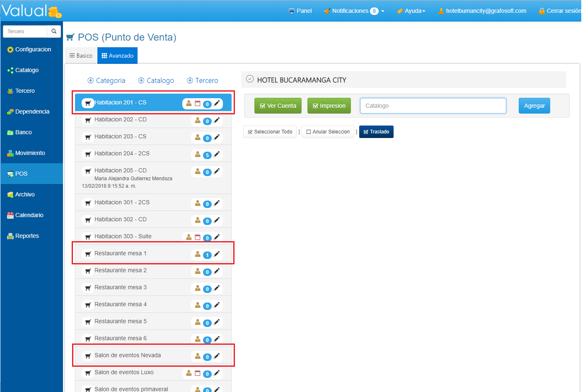This screenshot has height=392, width=585.
Task: Edit Restaurante mesa 3 with pencil icon
Action: coord(217,288)
